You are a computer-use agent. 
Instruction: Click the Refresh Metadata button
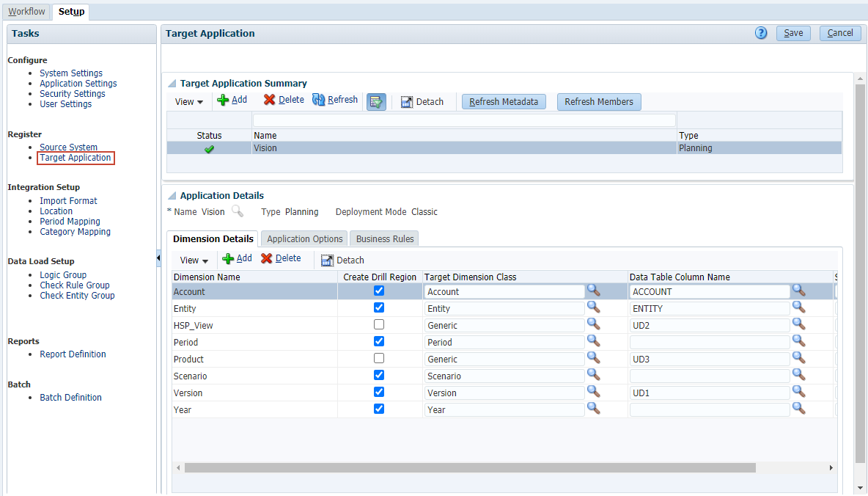504,102
